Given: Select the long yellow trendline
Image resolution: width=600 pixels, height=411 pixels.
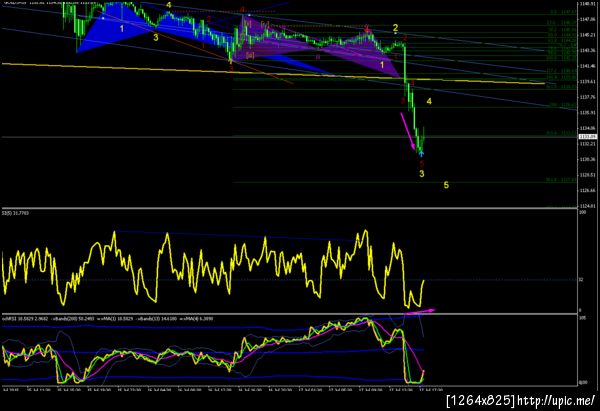Looking at the screenshot, I should tap(273, 73).
